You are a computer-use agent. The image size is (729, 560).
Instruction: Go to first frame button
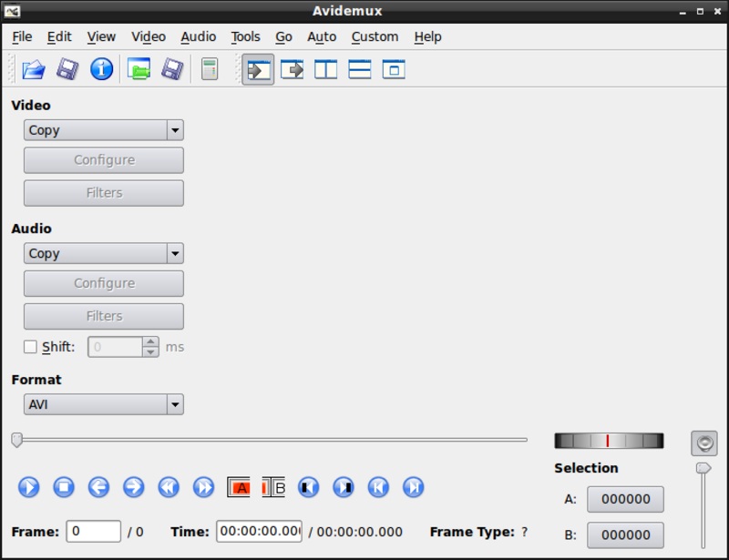pyautogui.click(x=378, y=487)
